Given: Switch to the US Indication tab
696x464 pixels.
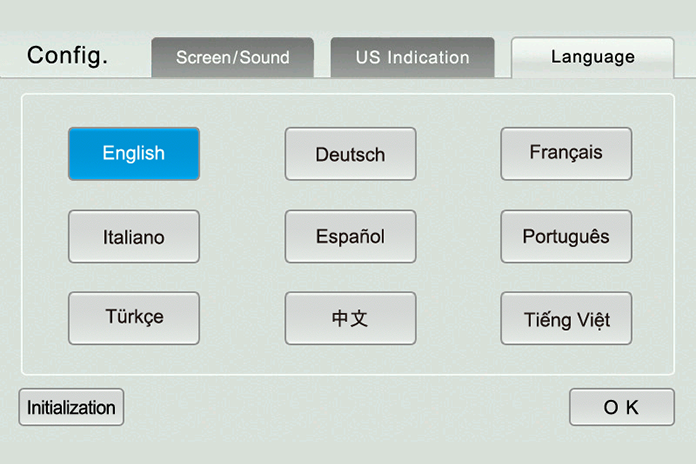Looking at the screenshot, I should click(x=412, y=57).
